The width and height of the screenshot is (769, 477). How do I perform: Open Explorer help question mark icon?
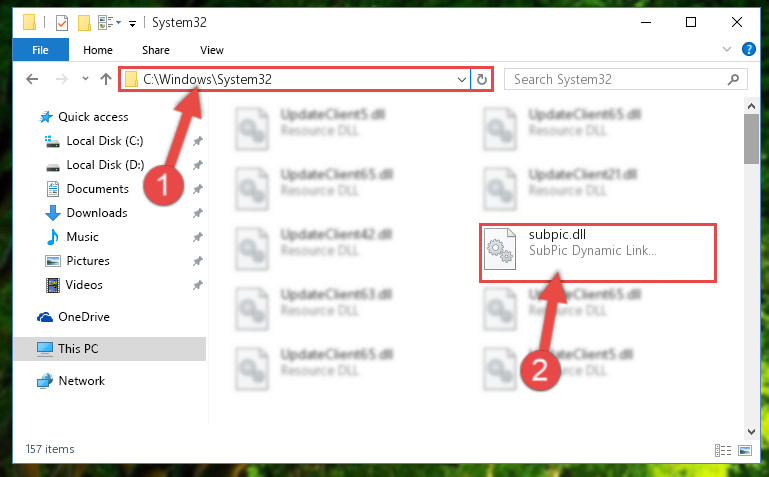748,49
